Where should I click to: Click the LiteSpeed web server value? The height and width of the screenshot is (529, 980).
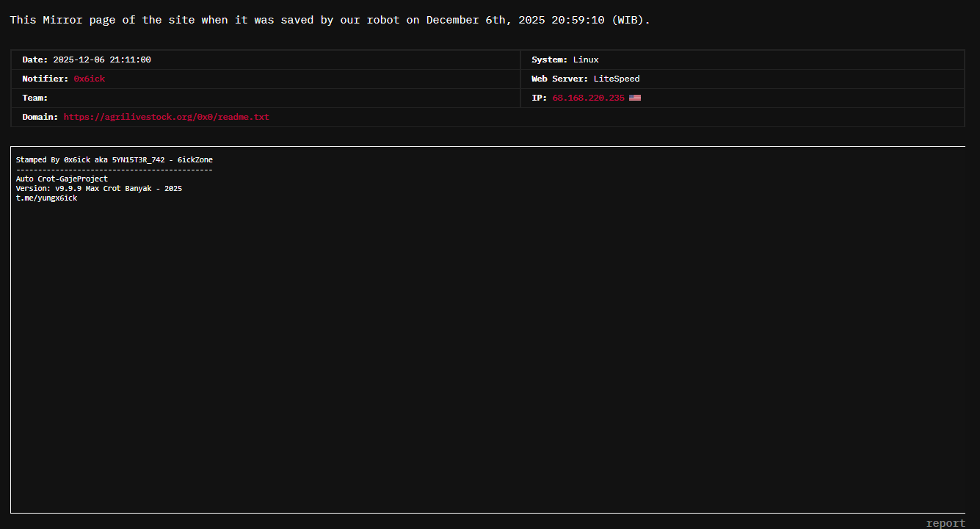click(x=616, y=79)
